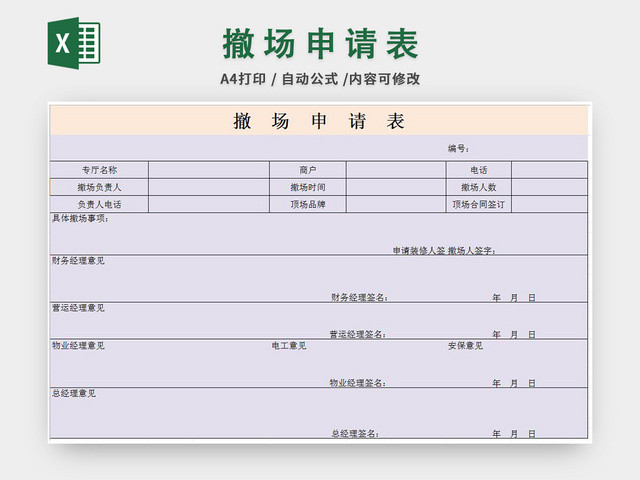Viewport: 640px width, 480px height.
Task: Click the empty field beside 负责人电话
Action: pyautogui.click(x=209, y=204)
